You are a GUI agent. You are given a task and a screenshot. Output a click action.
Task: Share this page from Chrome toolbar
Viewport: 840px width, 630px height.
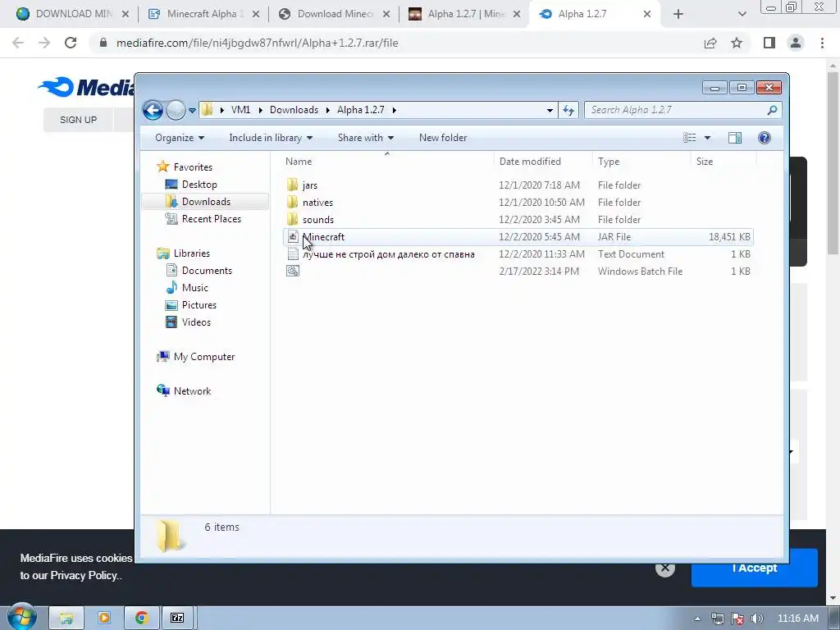(710, 43)
